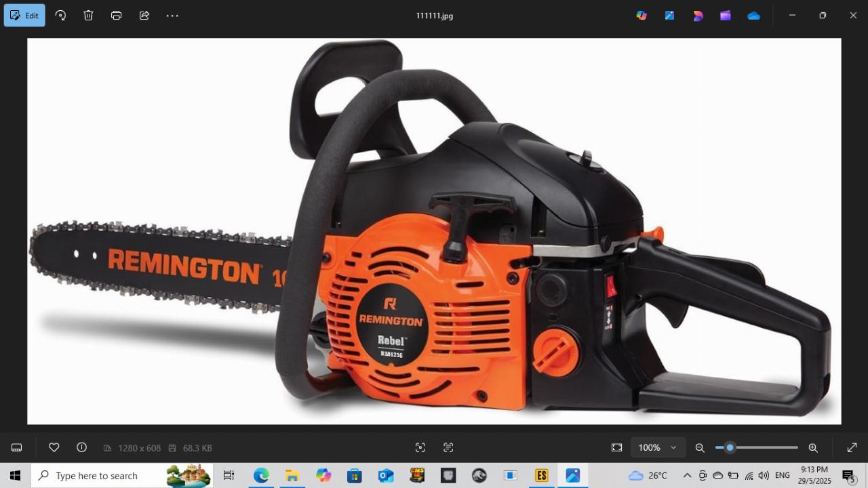Open OneDrive cloud icon in the title bar
Viewport: 868px width, 488px height.
[x=753, y=16]
